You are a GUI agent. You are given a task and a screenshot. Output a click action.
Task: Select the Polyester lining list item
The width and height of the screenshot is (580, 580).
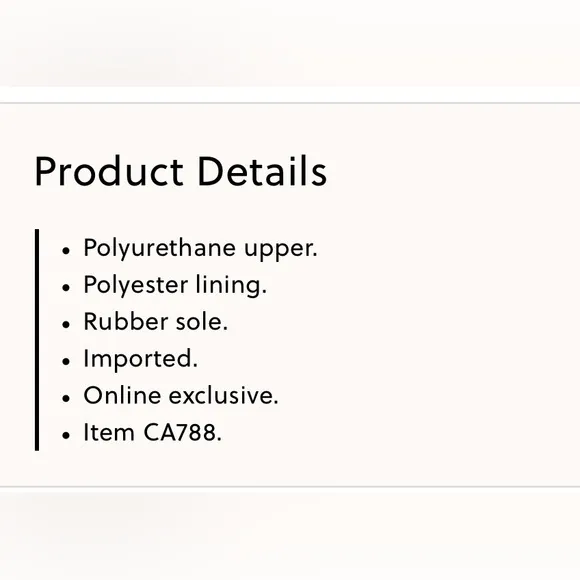point(175,286)
